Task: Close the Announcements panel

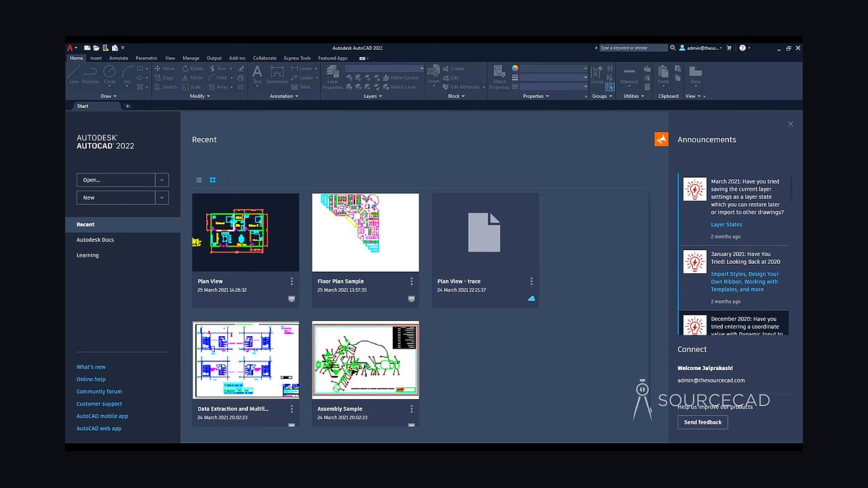Action: click(x=791, y=124)
